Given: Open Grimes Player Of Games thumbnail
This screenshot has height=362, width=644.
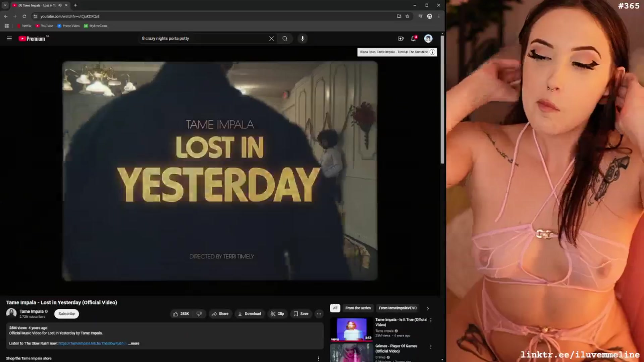Looking at the screenshot, I should coord(352,353).
